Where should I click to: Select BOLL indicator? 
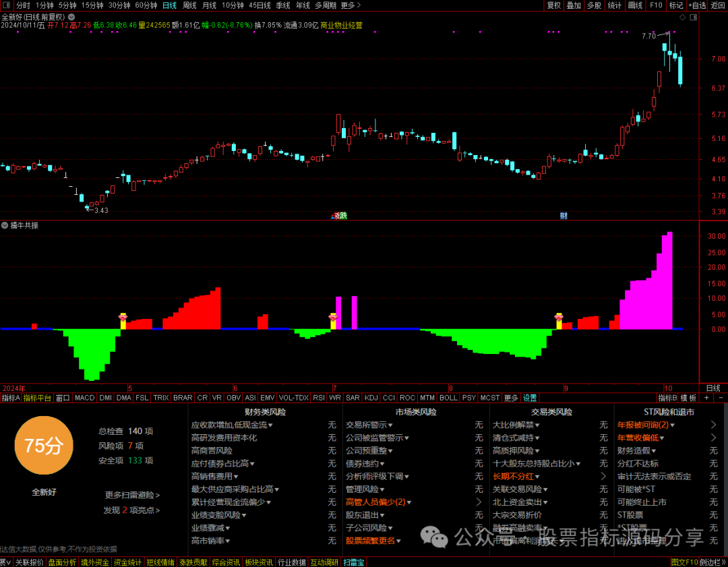tap(448, 398)
